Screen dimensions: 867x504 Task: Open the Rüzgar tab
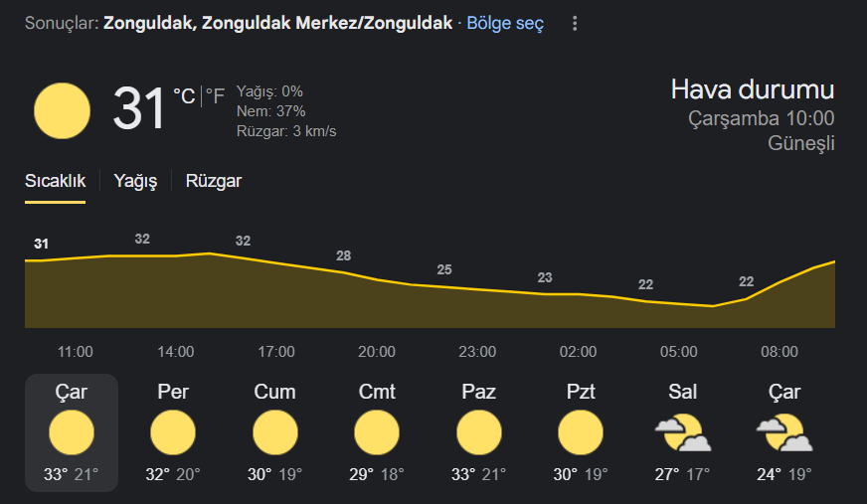click(214, 181)
